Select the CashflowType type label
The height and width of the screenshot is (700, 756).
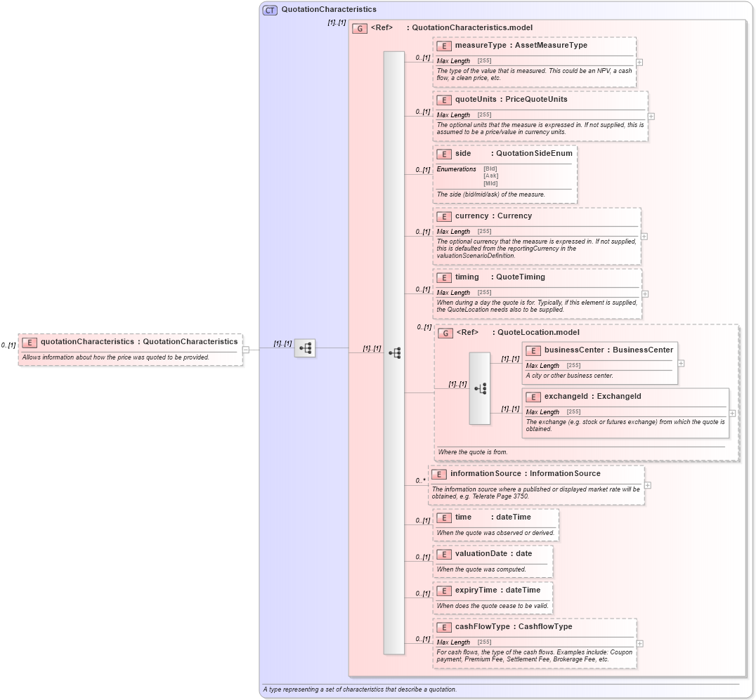(545, 627)
